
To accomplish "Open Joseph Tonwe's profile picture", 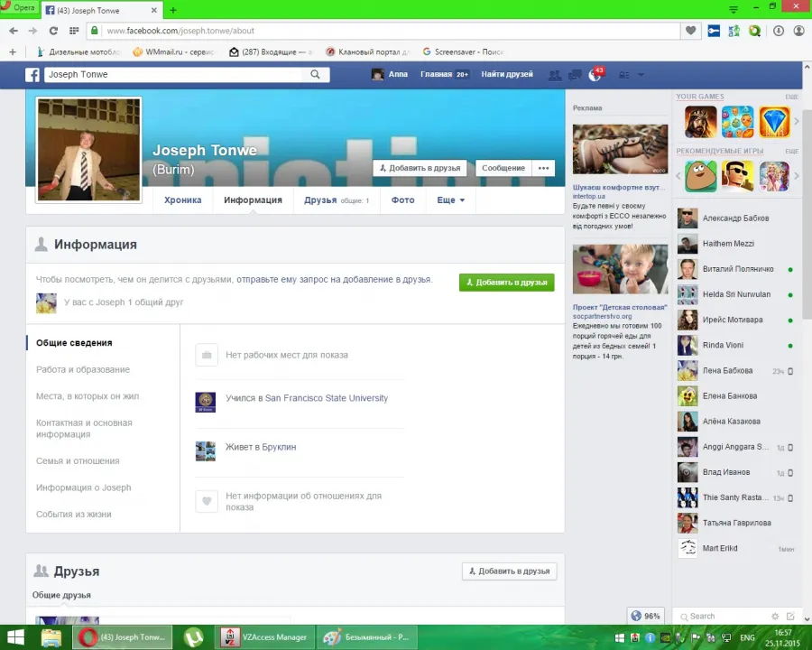I will point(89,150).
